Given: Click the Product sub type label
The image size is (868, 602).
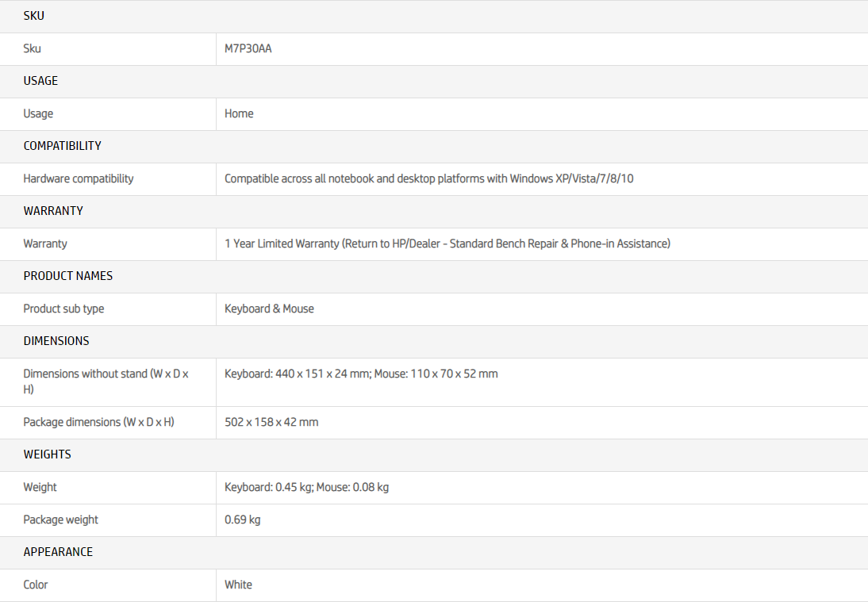Looking at the screenshot, I should tap(63, 309).
